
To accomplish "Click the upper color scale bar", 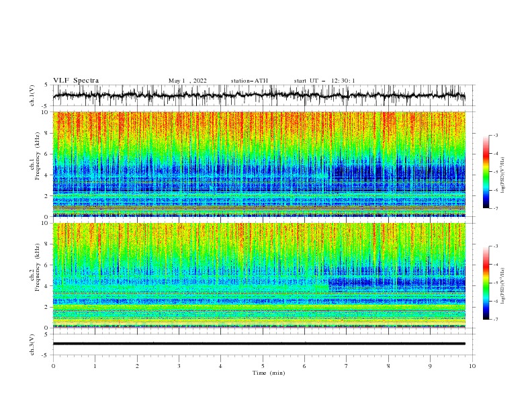I will pyautogui.click(x=486, y=172).
